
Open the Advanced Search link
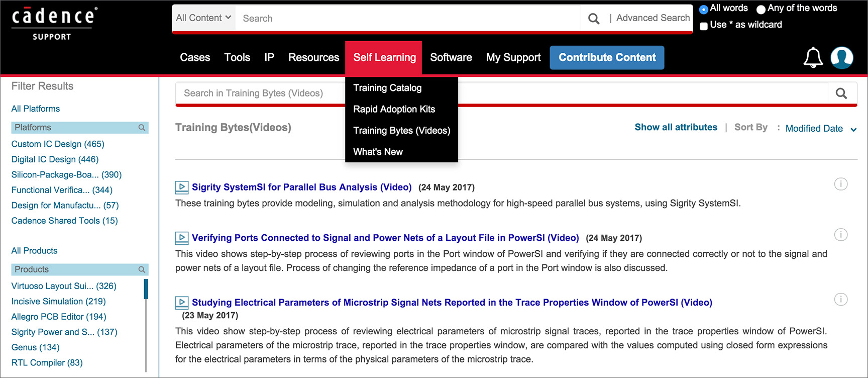coord(653,18)
